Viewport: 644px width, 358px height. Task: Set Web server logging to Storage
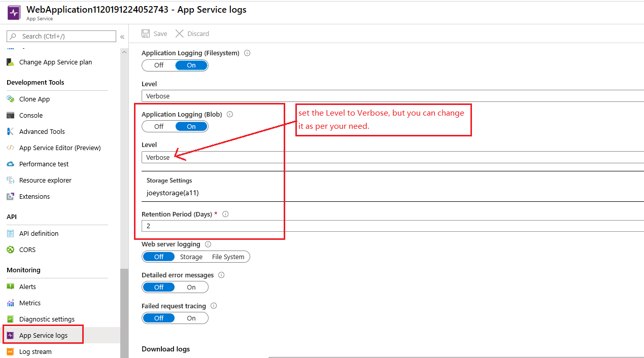point(191,257)
